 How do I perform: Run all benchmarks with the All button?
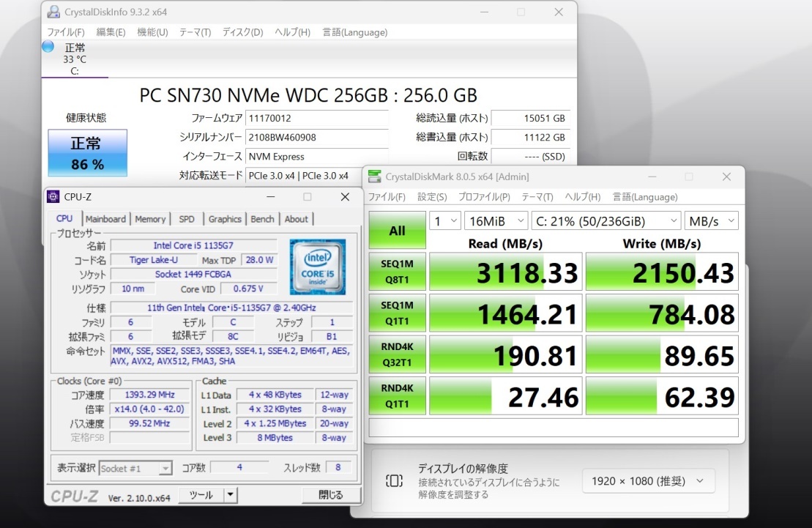coord(397,231)
